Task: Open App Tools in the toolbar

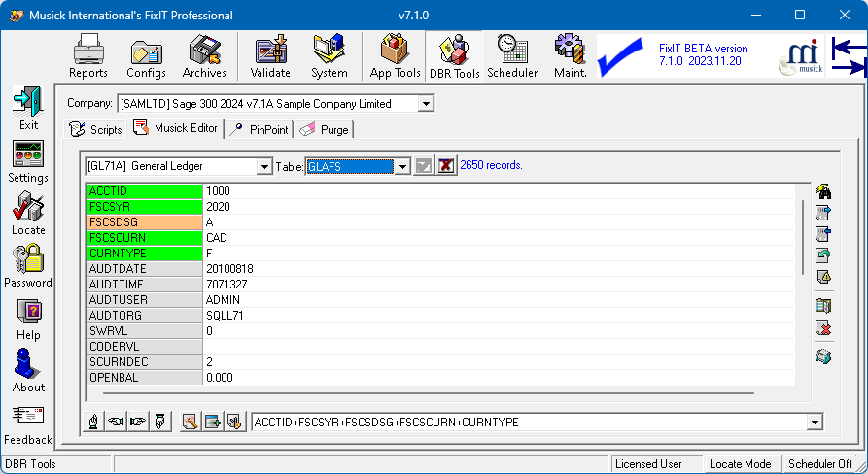Action: [396, 56]
